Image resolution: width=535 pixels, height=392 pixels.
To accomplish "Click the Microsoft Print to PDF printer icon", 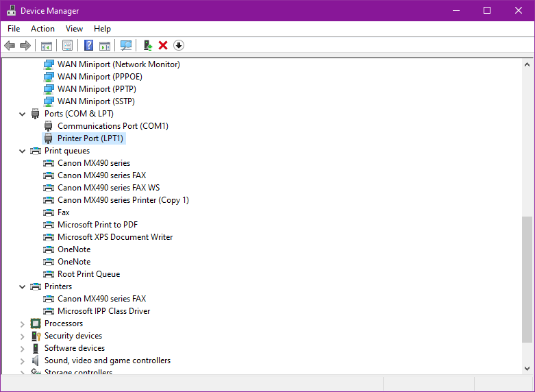I will [49, 225].
